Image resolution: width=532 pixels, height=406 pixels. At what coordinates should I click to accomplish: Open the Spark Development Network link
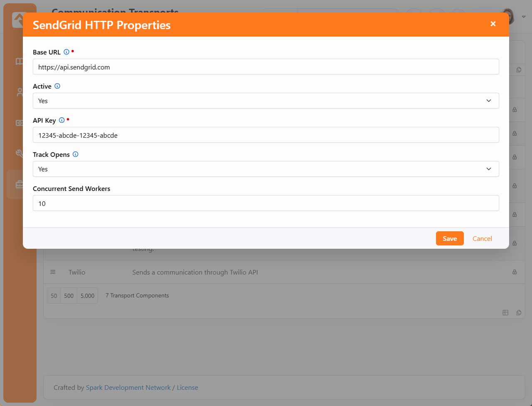click(x=128, y=388)
